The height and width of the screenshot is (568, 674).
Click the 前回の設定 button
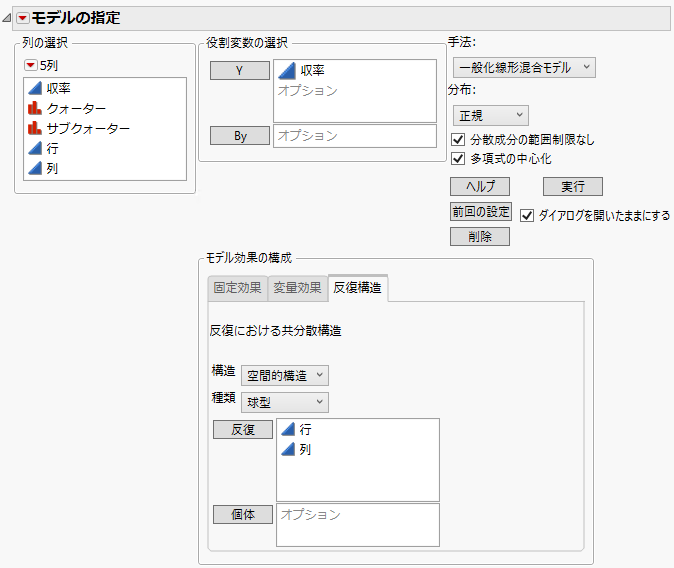coord(481,212)
